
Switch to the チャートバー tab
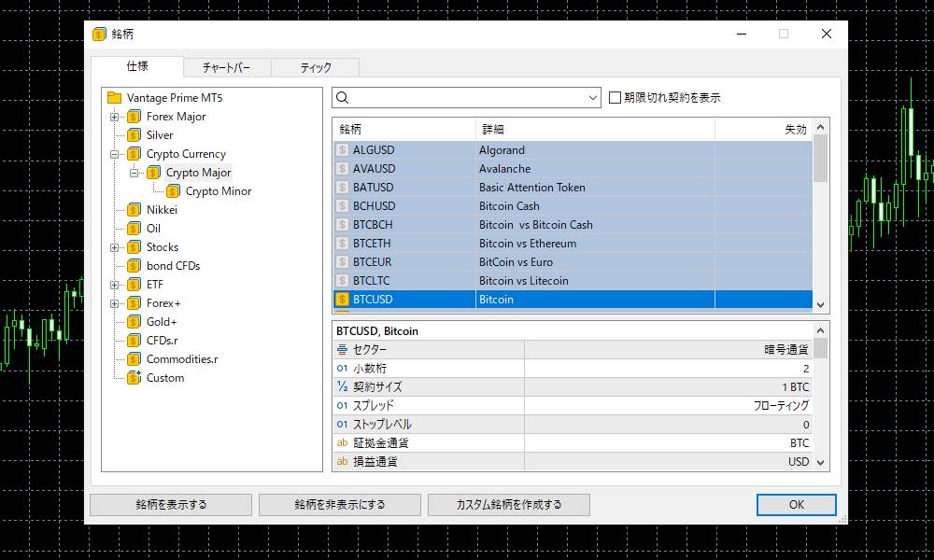coord(227,67)
